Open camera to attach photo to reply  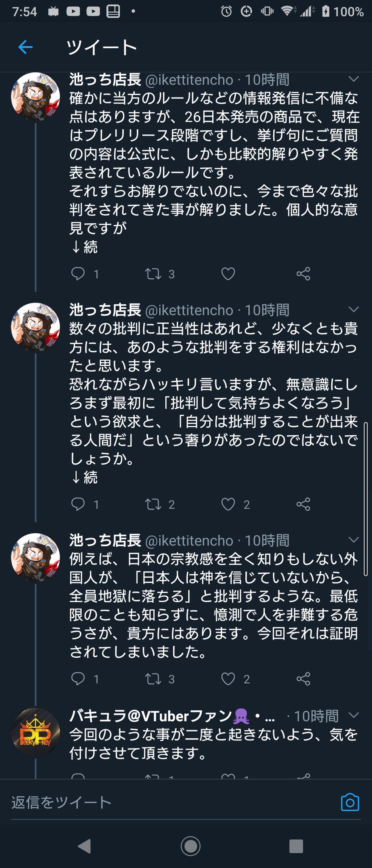[350, 802]
